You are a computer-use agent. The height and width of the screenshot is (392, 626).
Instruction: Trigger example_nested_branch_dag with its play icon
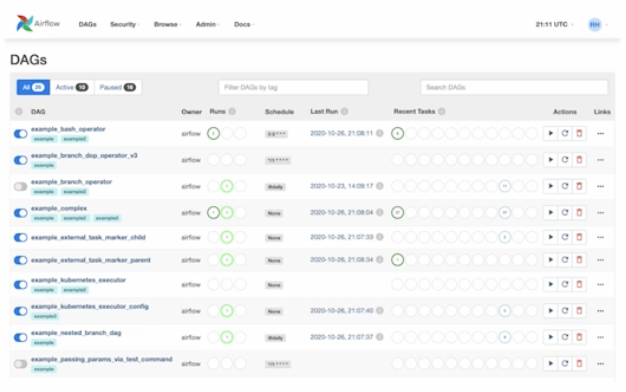(x=551, y=337)
